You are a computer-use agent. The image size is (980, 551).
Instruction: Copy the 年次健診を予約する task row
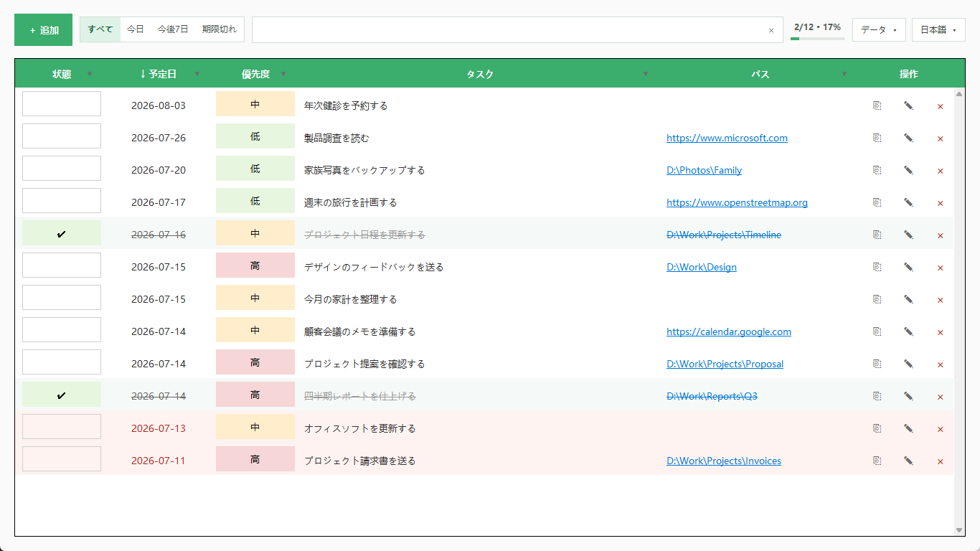click(877, 105)
